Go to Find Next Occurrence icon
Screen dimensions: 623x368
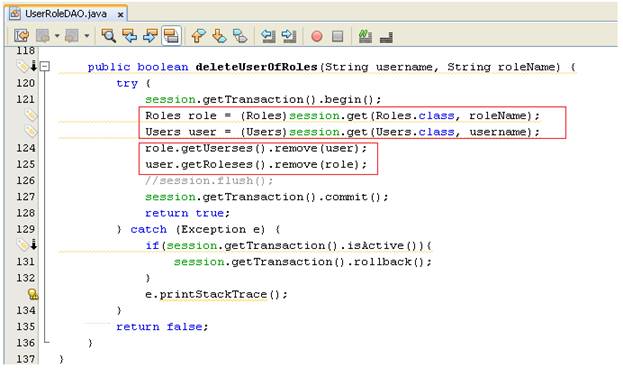click(x=150, y=36)
